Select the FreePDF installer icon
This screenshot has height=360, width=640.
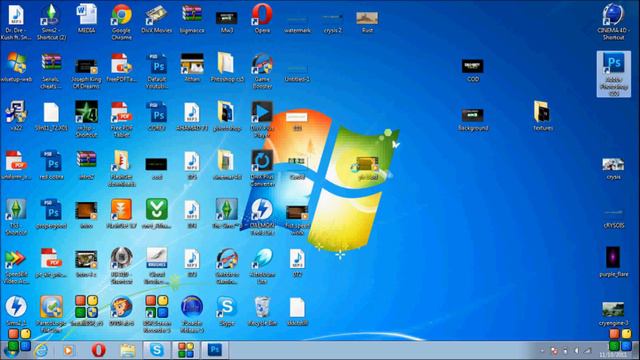122,64
